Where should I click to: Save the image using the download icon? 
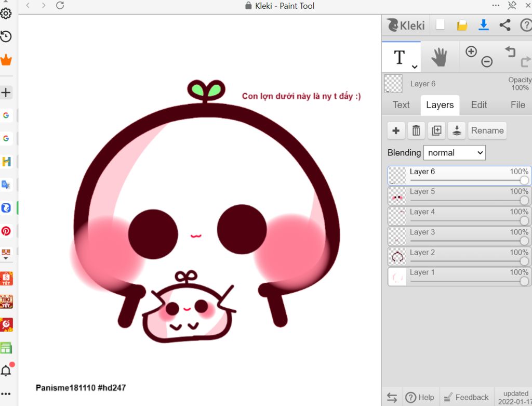tap(484, 25)
